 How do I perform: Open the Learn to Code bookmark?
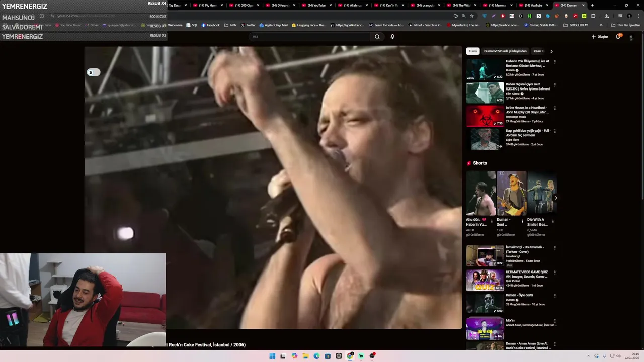386,25
